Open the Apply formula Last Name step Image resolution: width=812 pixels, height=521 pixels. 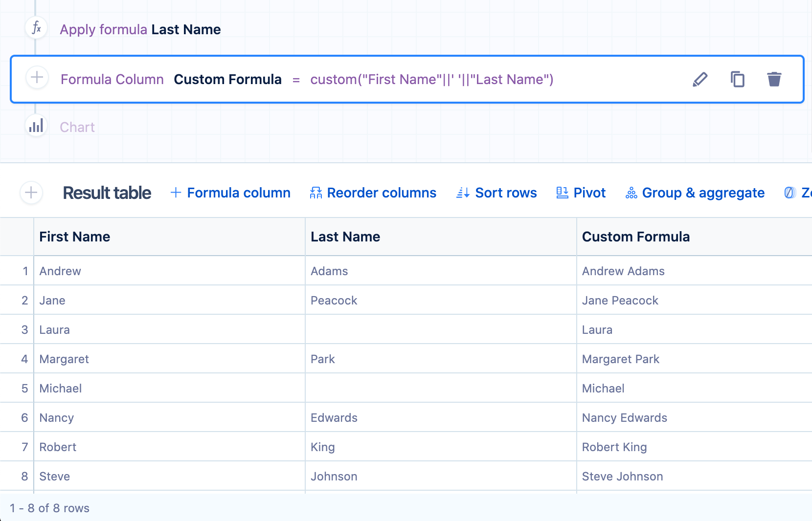pyautogui.click(x=140, y=30)
